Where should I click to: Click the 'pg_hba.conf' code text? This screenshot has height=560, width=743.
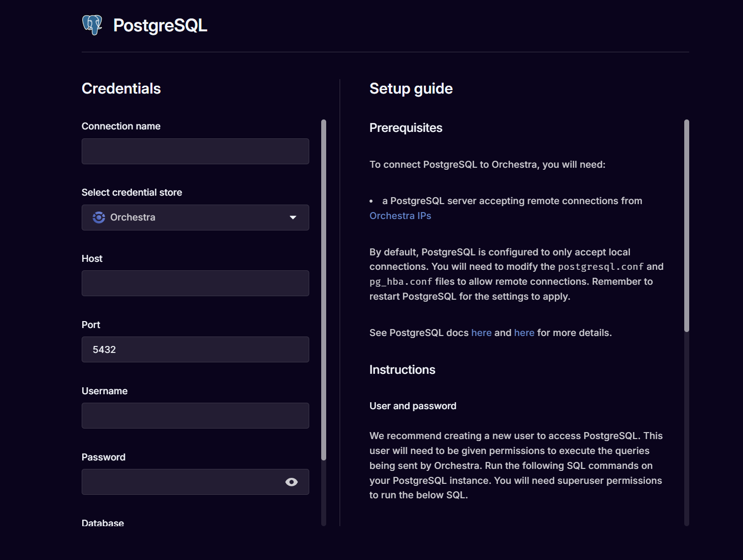pyautogui.click(x=401, y=282)
